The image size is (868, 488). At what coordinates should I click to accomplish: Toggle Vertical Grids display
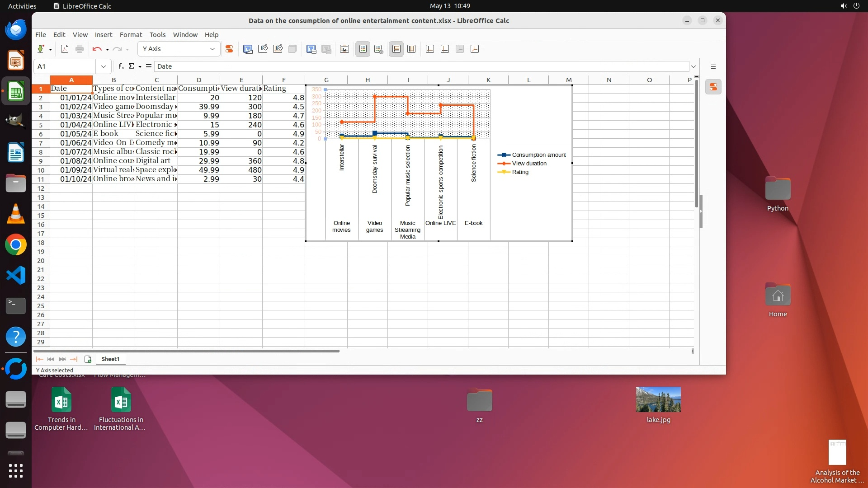pyautogui.click(x=411, y=49)
